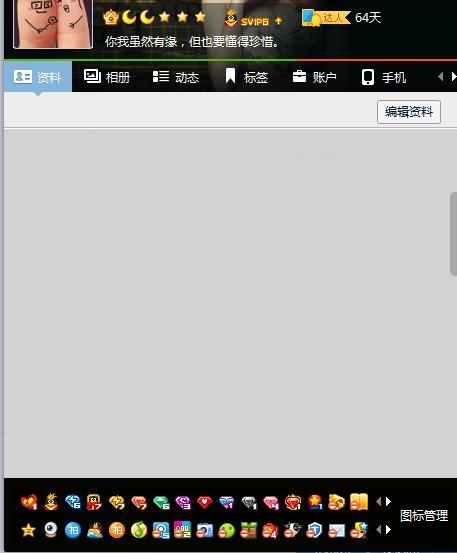Open the 账户 account tab

pyautogui.click(x=314, y=77)
